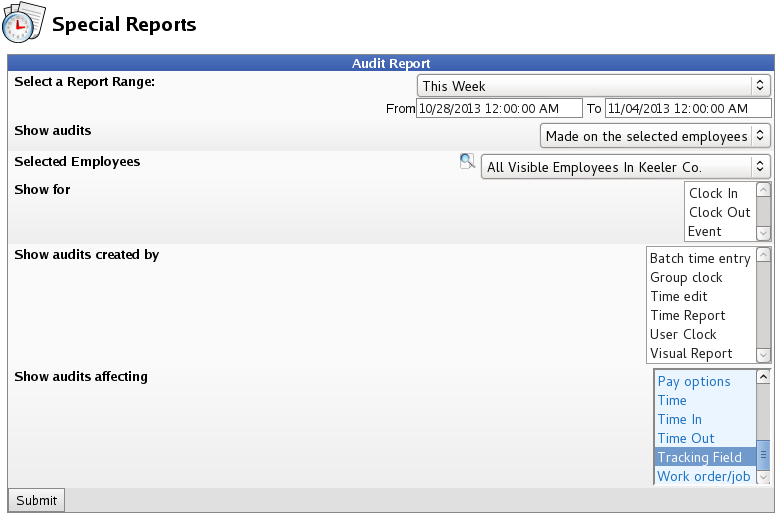Select Time edit in created by list

click(x=701, y=296)
